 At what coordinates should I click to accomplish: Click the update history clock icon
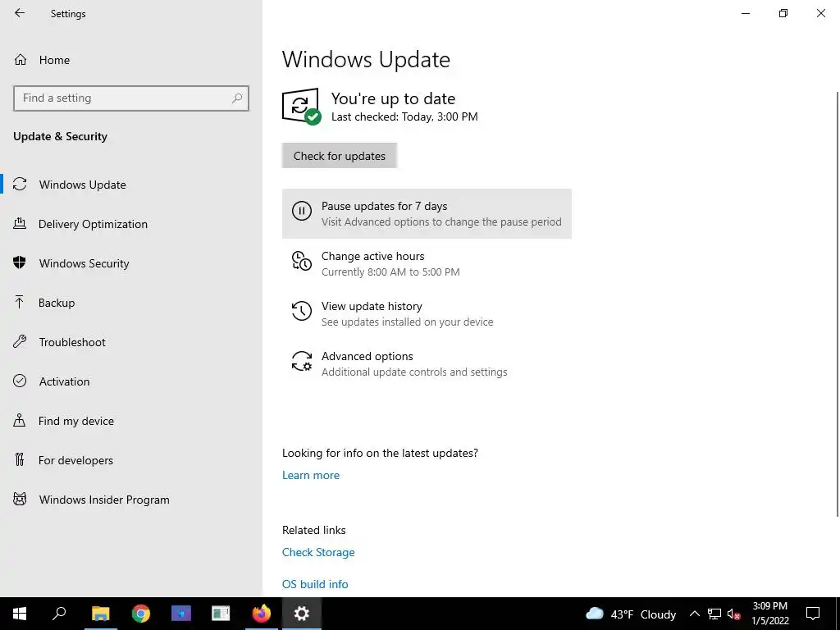pyautogui.click(x=302, y=311)
